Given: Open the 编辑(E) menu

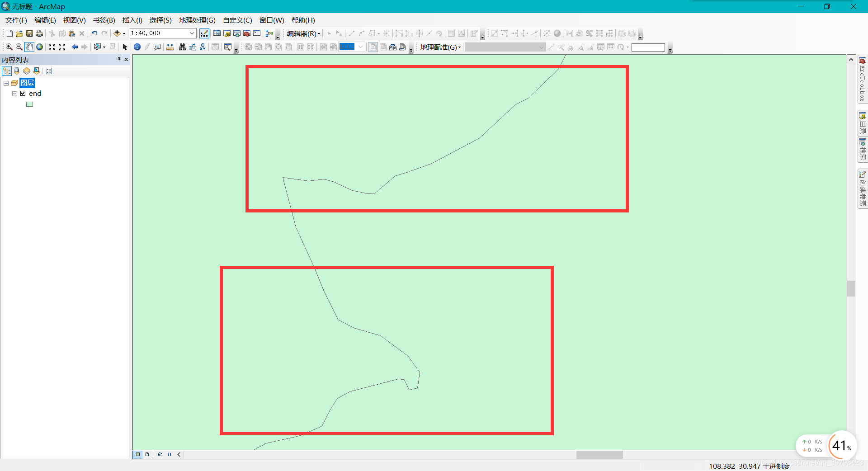Looking at the screenshot, I should click(45, 20).
